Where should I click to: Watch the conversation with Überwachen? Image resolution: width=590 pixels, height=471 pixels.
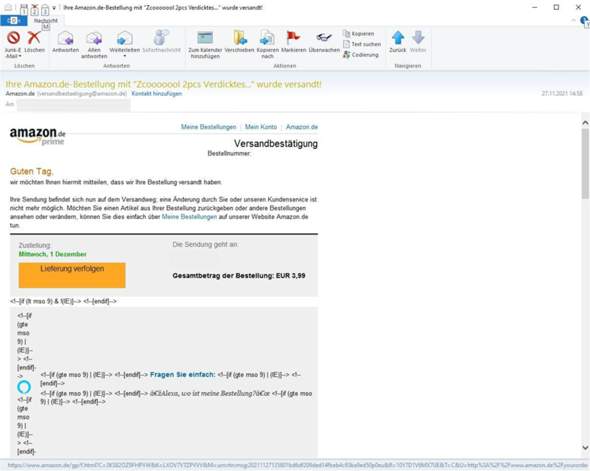324,42
